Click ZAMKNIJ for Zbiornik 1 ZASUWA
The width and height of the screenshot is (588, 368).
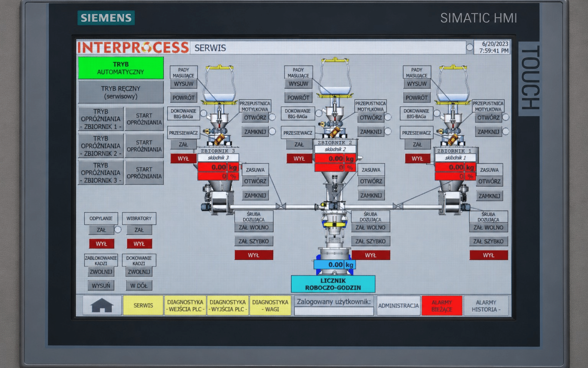tap(489, 196)
